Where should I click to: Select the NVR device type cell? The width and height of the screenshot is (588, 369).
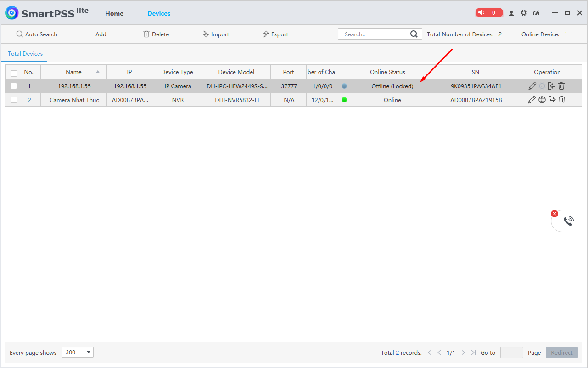point(177,100)
